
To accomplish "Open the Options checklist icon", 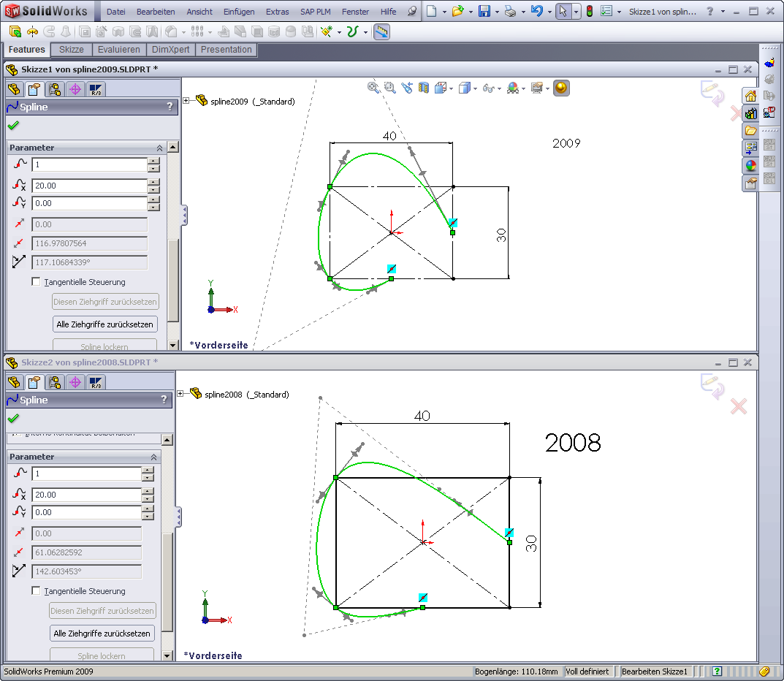I will pyautogui.click(x=606, y=11).
